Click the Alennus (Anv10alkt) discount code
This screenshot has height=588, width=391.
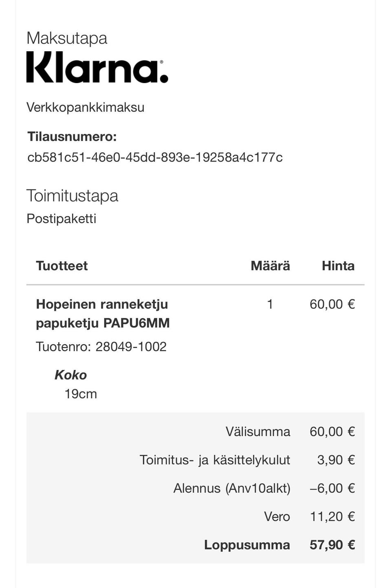tap(232, 488)
